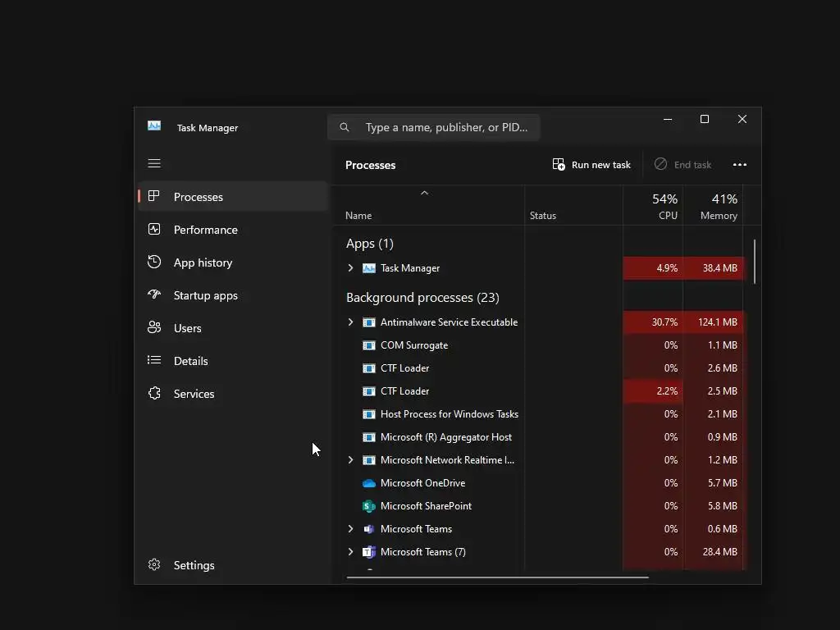Click the End task button
This screenshot has height=630, width=840.
(x=683, y=164)
